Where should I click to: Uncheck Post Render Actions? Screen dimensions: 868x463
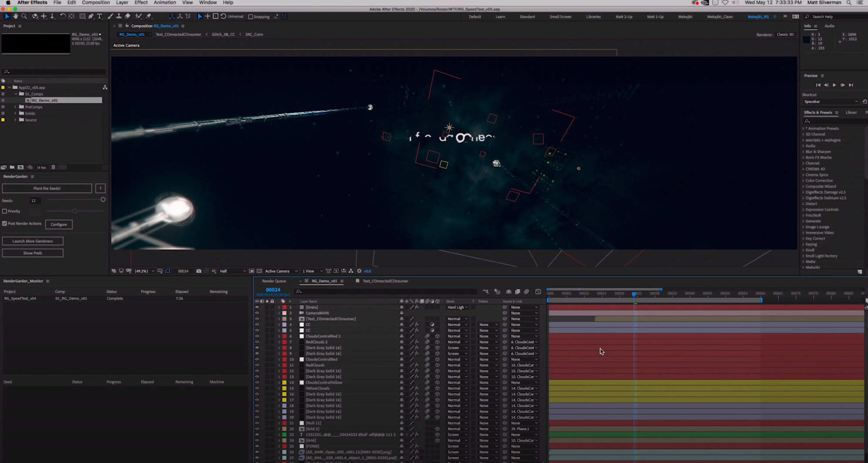pos(5,223)
